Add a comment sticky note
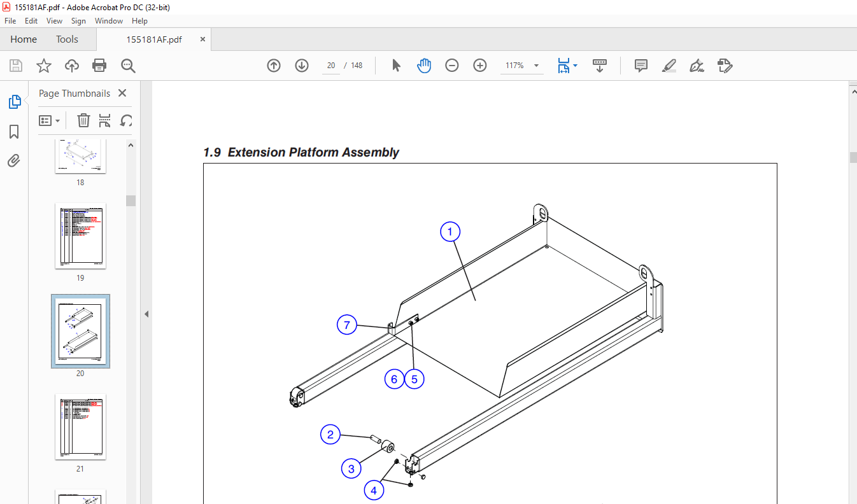The width and height of the screenshot is (857, 504). tap(641, 66)
